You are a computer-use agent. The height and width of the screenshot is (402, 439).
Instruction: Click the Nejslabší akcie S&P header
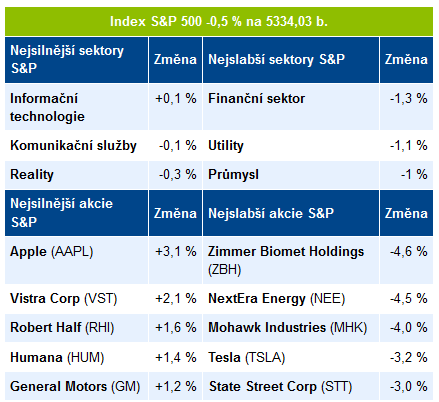pyautogui.click(x=291, y=213)
